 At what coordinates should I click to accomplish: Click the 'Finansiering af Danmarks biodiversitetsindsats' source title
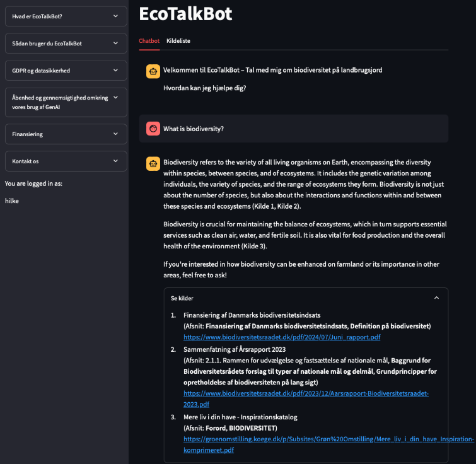pos(252,315)
